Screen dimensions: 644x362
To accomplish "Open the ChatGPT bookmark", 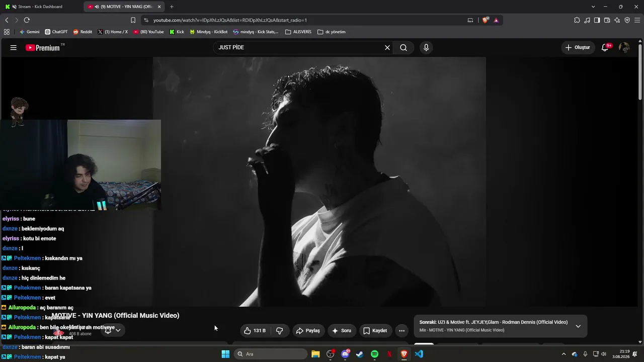I will 56,32.
